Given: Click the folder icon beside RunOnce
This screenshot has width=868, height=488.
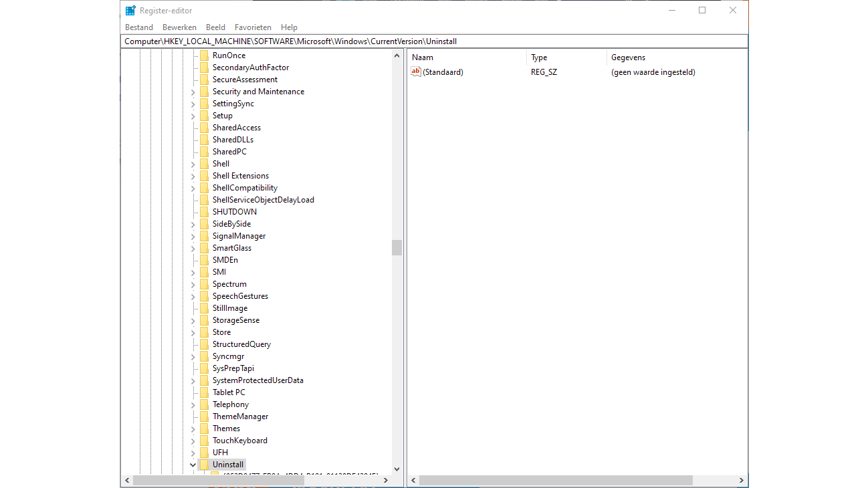Looking at the screenshot, I should pyautogui.click(x=205, y=55).
